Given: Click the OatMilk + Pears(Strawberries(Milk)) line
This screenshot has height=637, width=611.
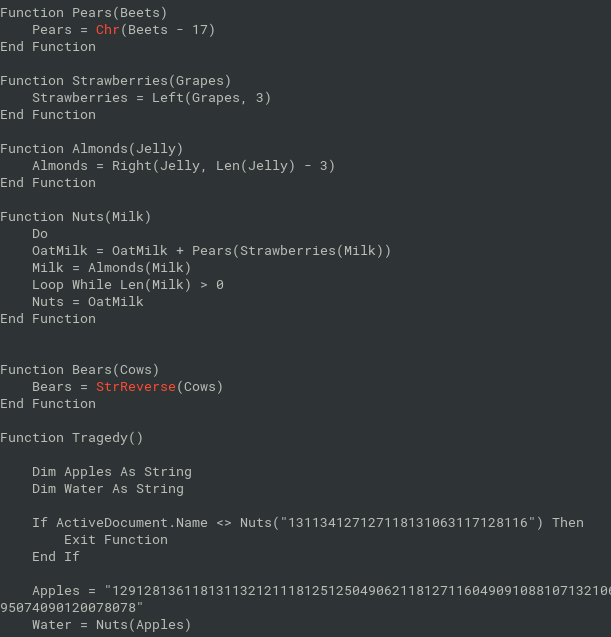Looking at the screenshot, I should click(211, 251).
